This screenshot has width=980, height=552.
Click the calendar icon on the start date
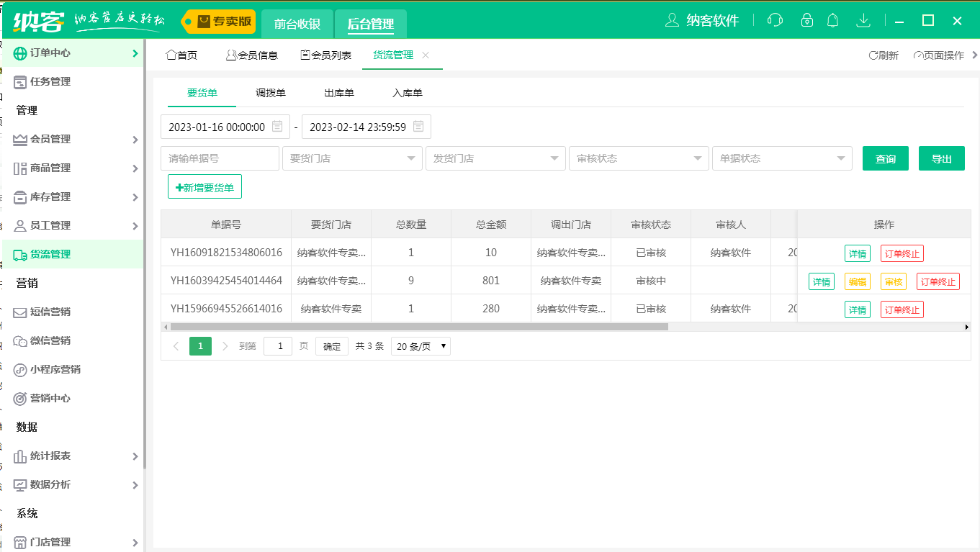pos(277,126)
